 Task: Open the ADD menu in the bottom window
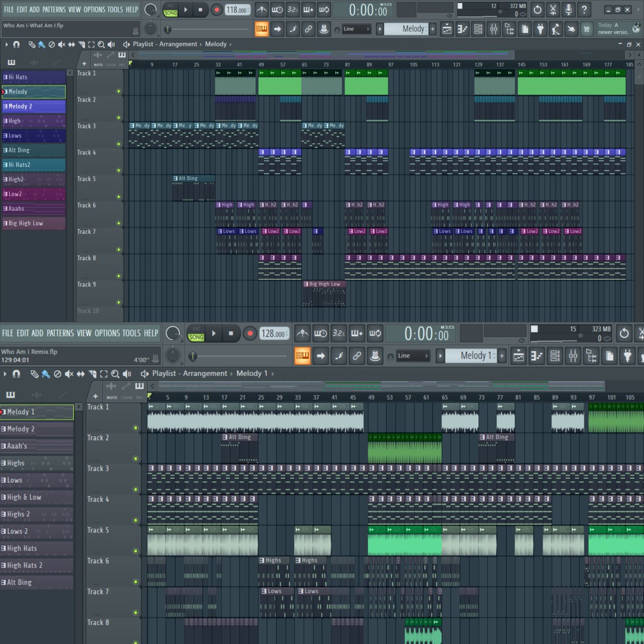click(x=37, y=333)
